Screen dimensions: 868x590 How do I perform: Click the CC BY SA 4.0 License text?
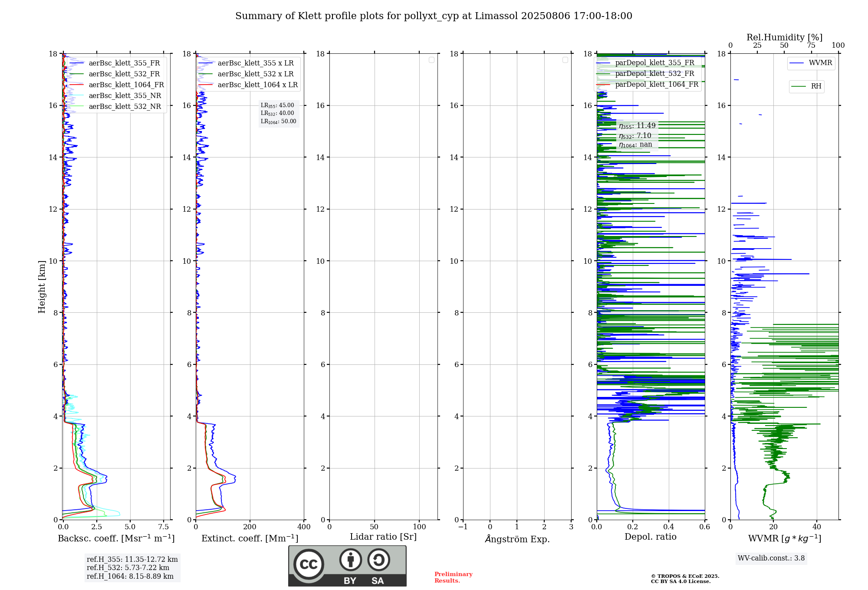(x=681, y=582)
